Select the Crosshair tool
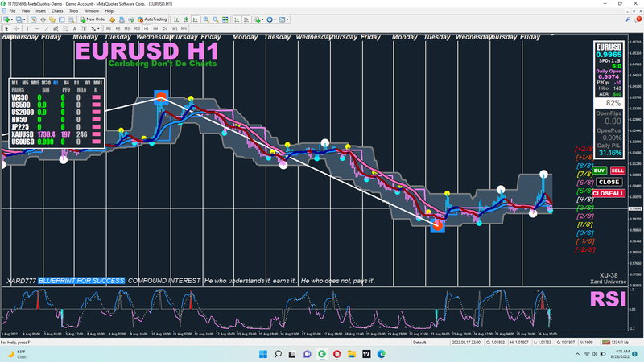The width and height of the screenshot is (644, 362). pos(16,28)
